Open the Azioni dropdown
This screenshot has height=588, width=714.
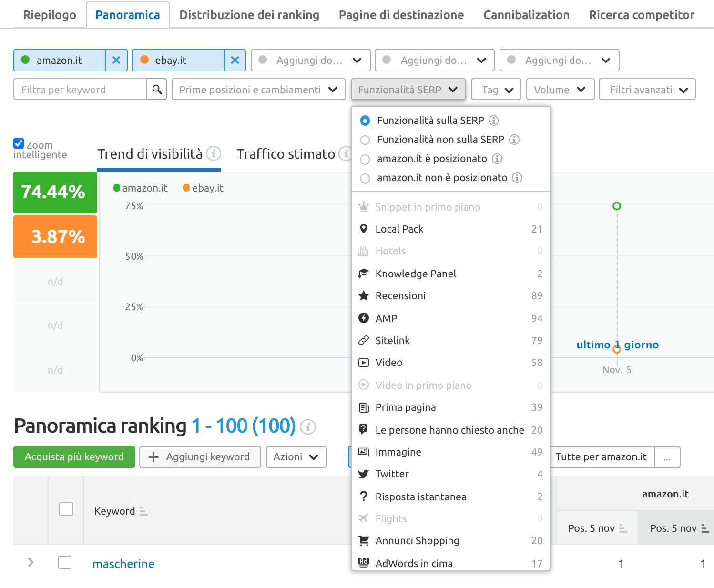[296, 456]
